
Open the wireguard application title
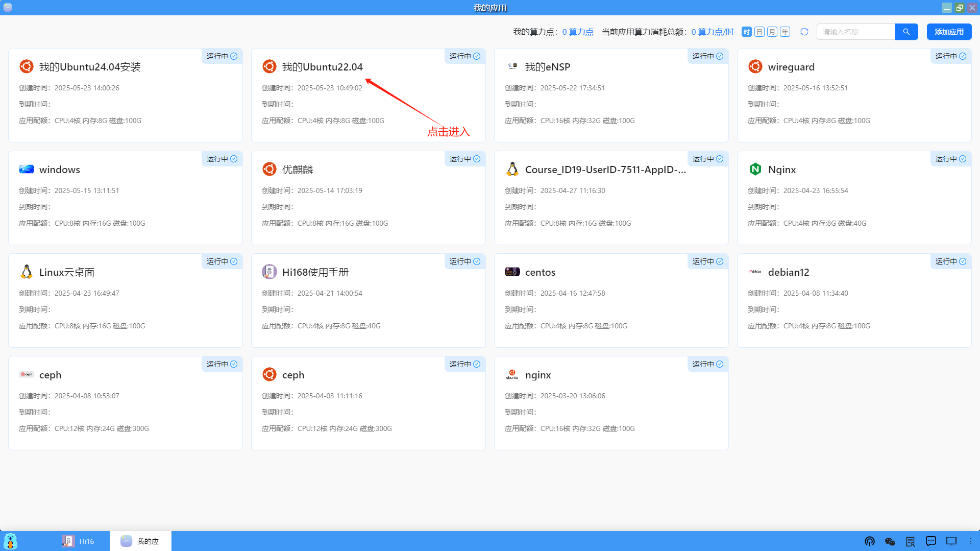click(x=791, y=67)
